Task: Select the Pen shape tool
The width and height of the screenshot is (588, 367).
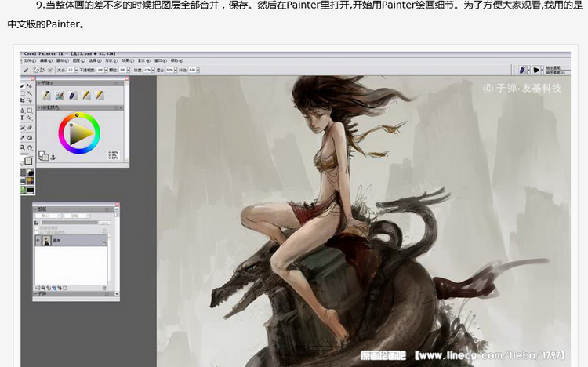Action: (x=22, y=111)
